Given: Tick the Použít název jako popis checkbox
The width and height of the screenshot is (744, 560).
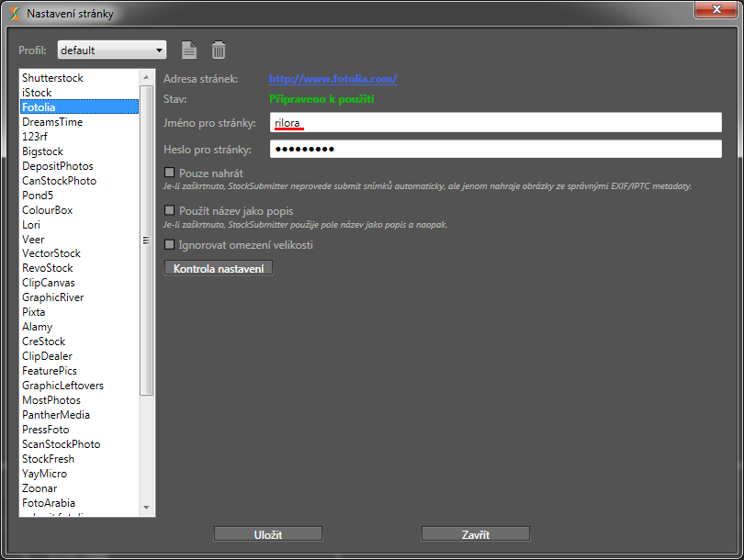Looking at the screenshot, I should pyautogui.click(x=169, y=210).
